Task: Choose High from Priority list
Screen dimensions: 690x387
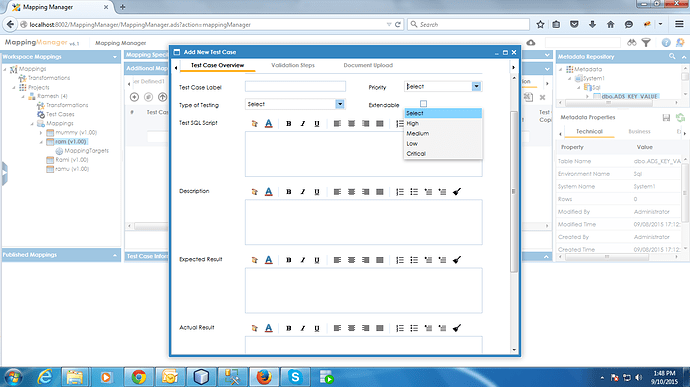Action: tap(443, 123)
